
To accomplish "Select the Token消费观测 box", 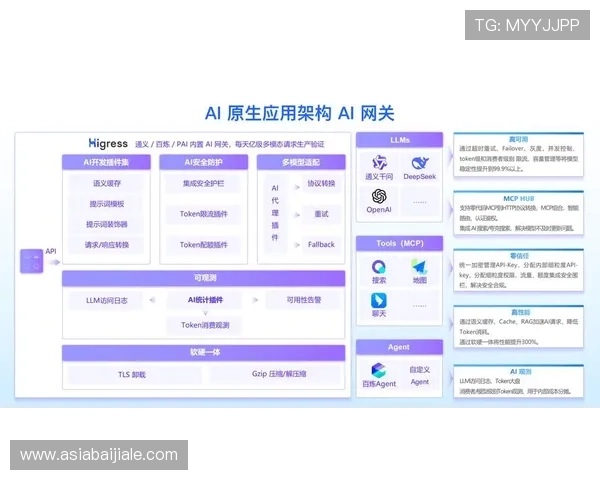I will point(205,325).
